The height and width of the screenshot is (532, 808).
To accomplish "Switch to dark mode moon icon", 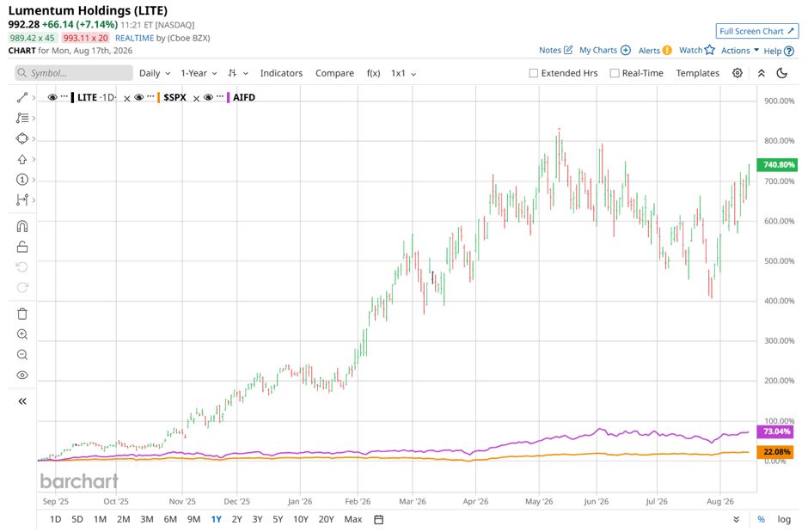I will point(781,73).
